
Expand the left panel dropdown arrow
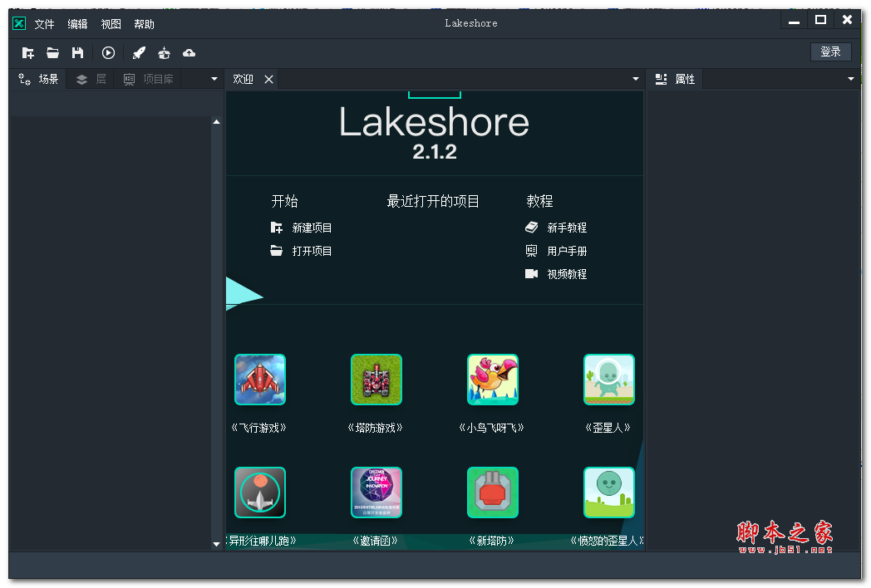coord(214,79)
